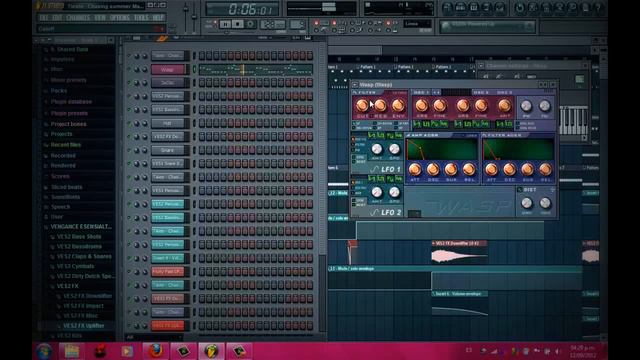The image size is (640, 360).
Task: Open the File Explorer taskbar icon
Action: coord(72,351)
